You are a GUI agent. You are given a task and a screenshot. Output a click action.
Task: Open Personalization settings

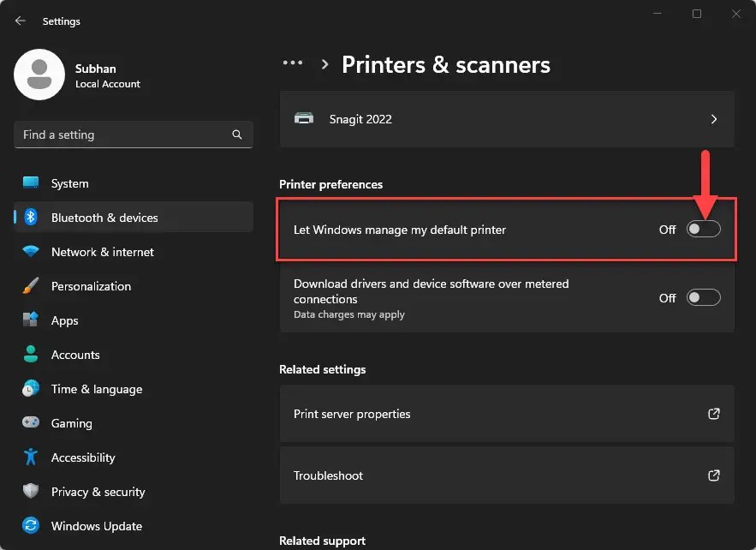pyautogui.click(x=90, y=286)
